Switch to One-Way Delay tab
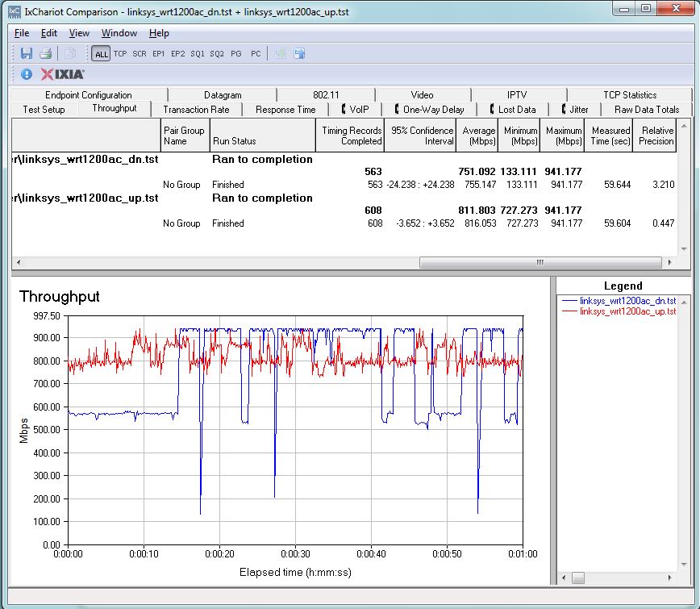 point(430,110)
